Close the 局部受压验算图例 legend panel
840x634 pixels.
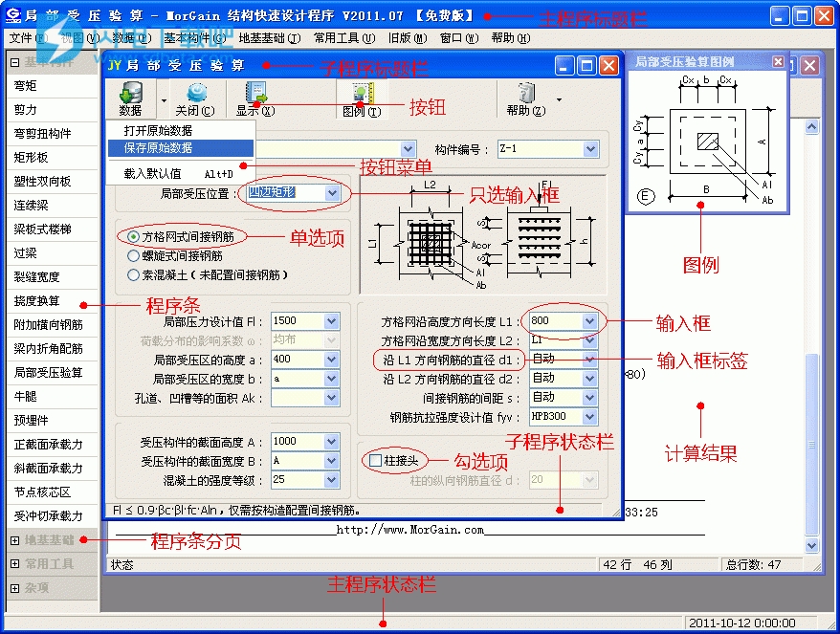[x=779, y=61]
